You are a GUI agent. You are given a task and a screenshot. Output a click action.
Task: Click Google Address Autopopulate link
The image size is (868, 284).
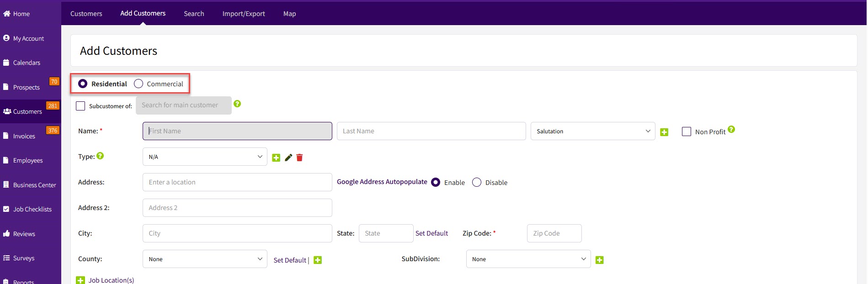coord(382,182)
